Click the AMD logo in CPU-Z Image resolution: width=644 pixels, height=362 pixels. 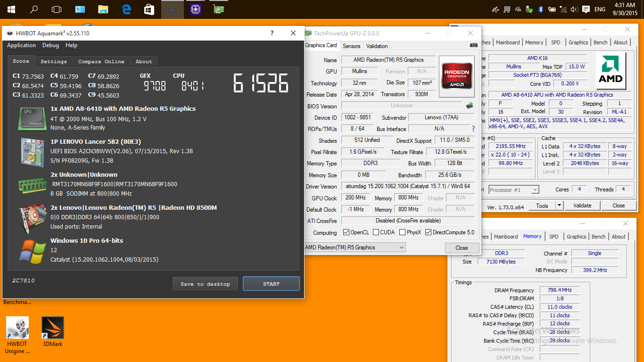pyautogui.click(x=611, y=70)
